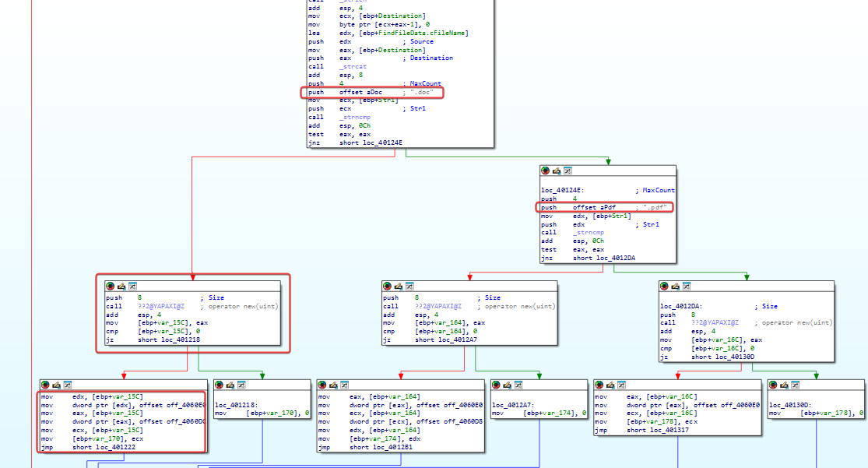
Task: Click group-nodes icon on block labeled loc_401218:
Action: (241, 385)
